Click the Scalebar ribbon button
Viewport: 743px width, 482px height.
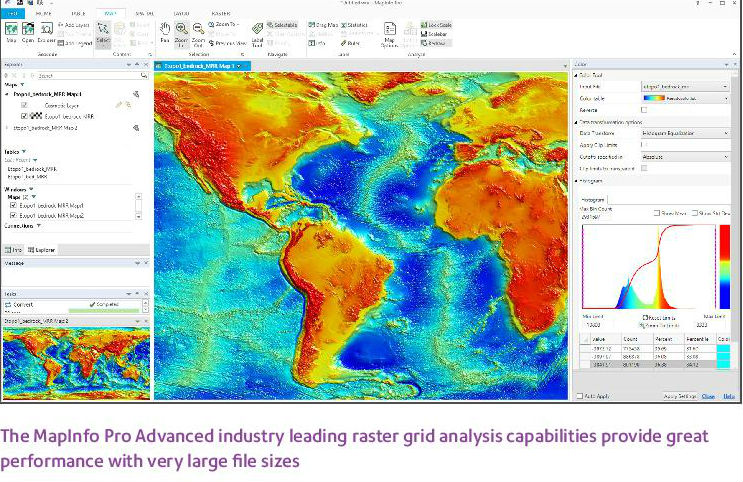tap(434, 34)
